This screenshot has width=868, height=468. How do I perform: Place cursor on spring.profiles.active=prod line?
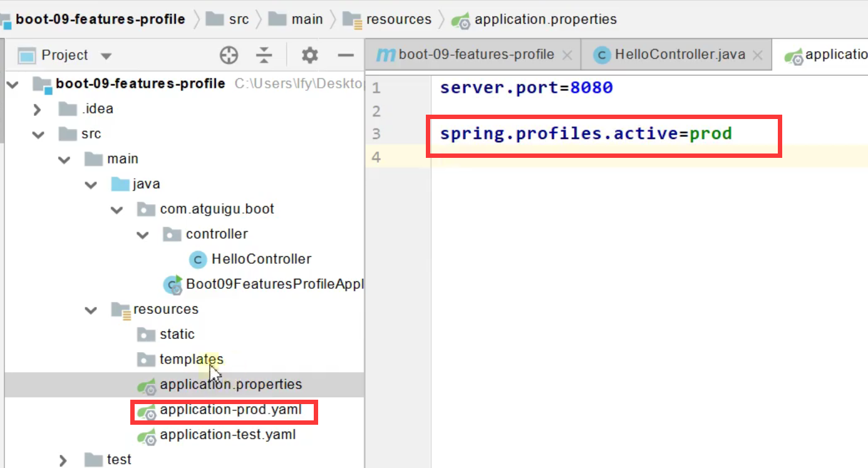point(586,133)
